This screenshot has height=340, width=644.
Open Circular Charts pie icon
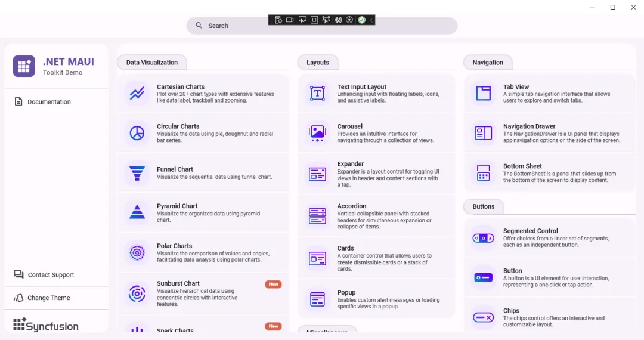137,133
